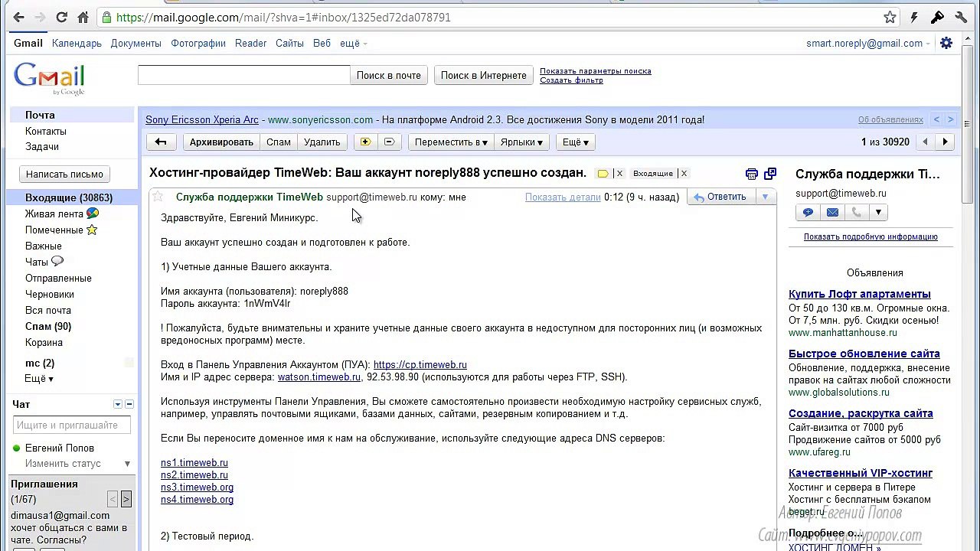Open the reply options dropdown arrow
The image size is (980, 551).
[764, 197]
